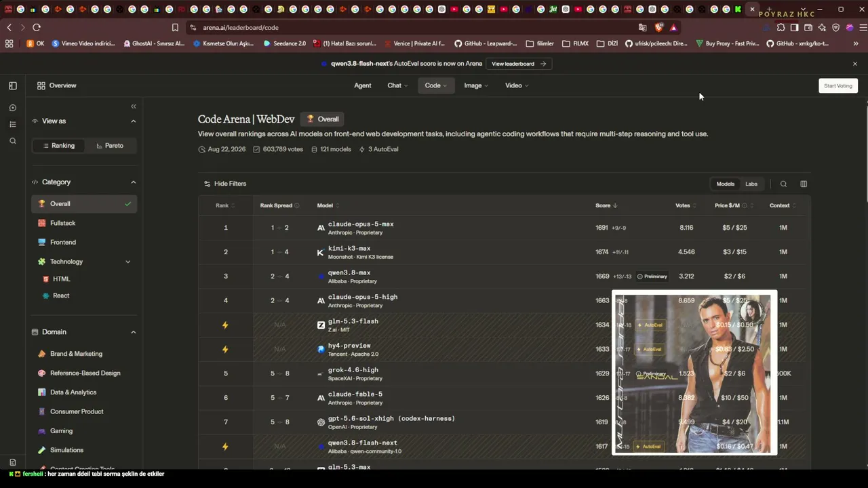Dismiss the qwen3.8-flash-next announcement banner
The height and width of the screenshot is (488, 868).
coord(855,64)
